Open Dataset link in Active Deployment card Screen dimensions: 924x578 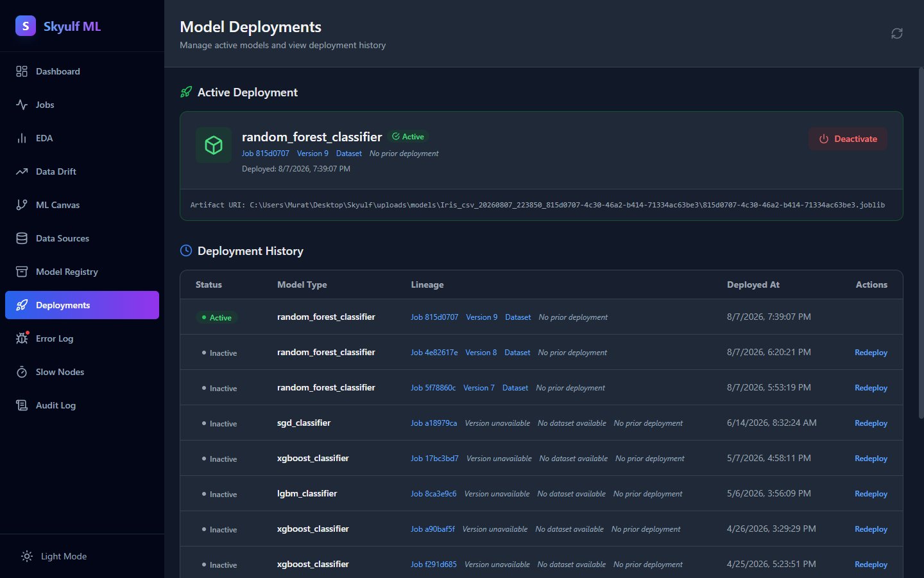(349, 153)
